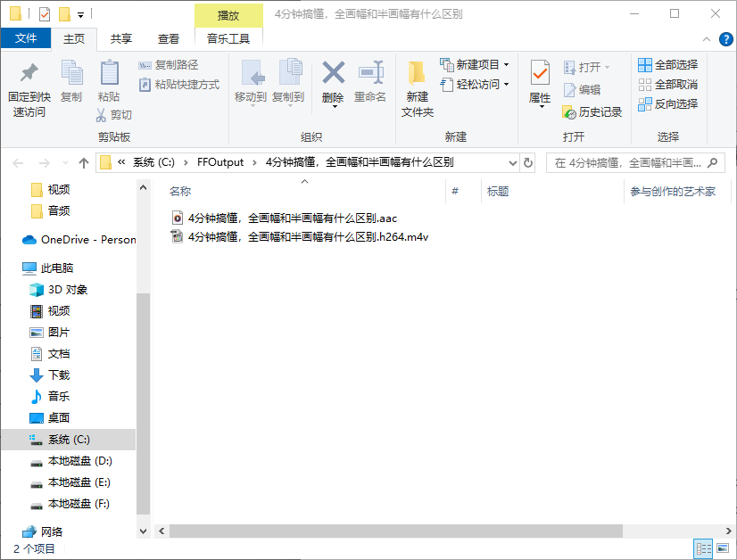Select 全部选择 to select all items
This screenshot has height=560, width=737.
click(667, 64)
